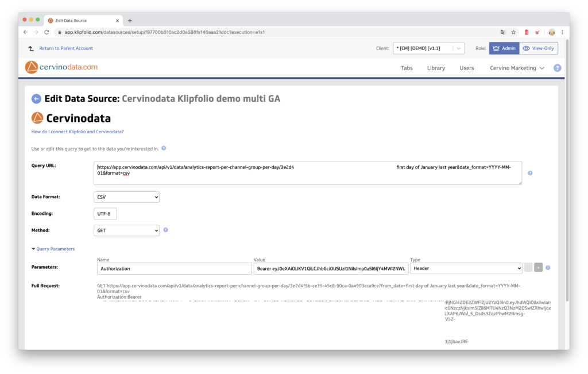The height and width of the screenshot is (374, 588).
Task: Open the Users menu item
Action: click(466, 68)
